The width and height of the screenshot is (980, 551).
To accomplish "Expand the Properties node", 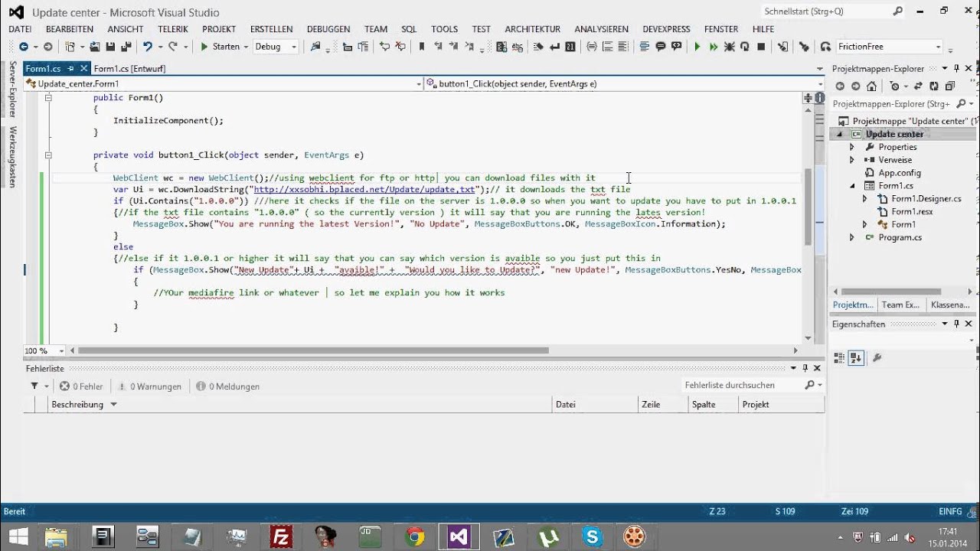I will pos(851,147).
